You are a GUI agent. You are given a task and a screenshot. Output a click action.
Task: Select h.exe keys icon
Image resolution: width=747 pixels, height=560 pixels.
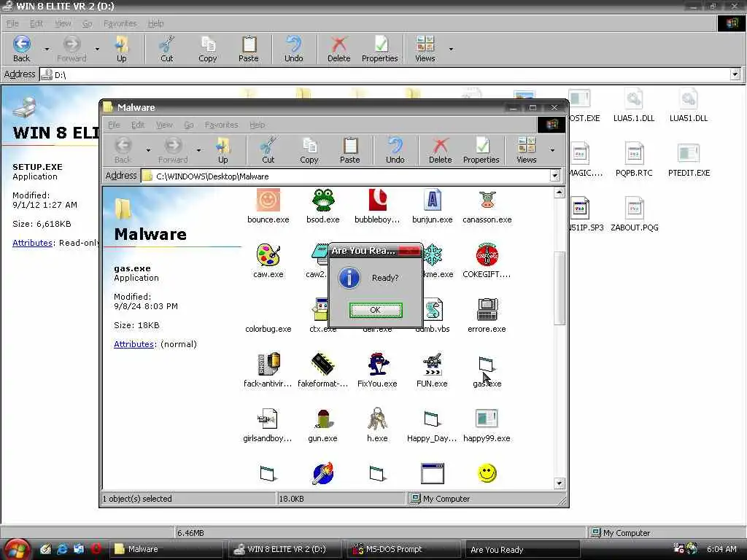pos(377,419)
